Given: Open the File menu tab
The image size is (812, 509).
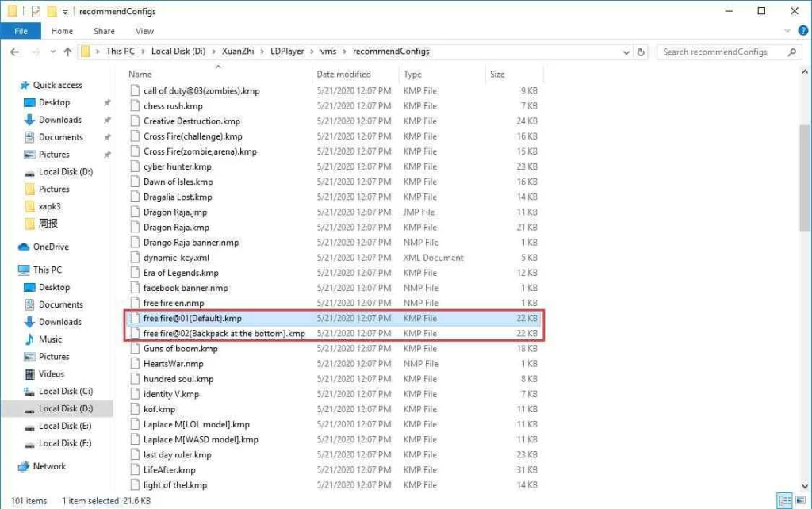Looking at the screenshot, I should click(21, 31).
